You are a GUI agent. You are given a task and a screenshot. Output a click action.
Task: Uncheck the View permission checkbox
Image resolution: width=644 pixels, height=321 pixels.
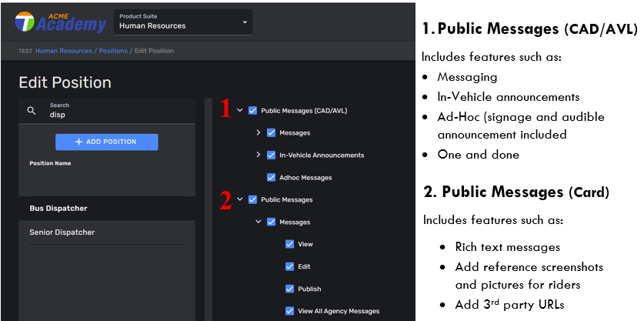pyautogui.click(x=289, y=244)
